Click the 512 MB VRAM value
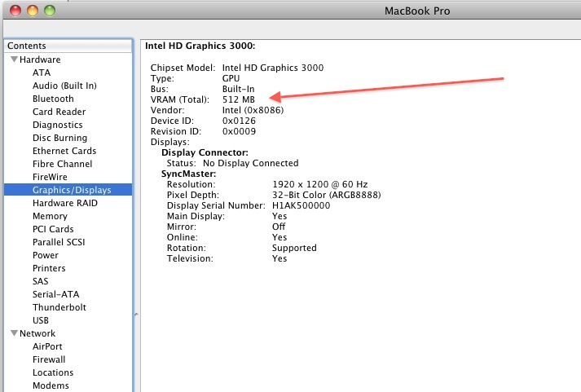This screenshot has width=581, height=392. tap(239, 99)
